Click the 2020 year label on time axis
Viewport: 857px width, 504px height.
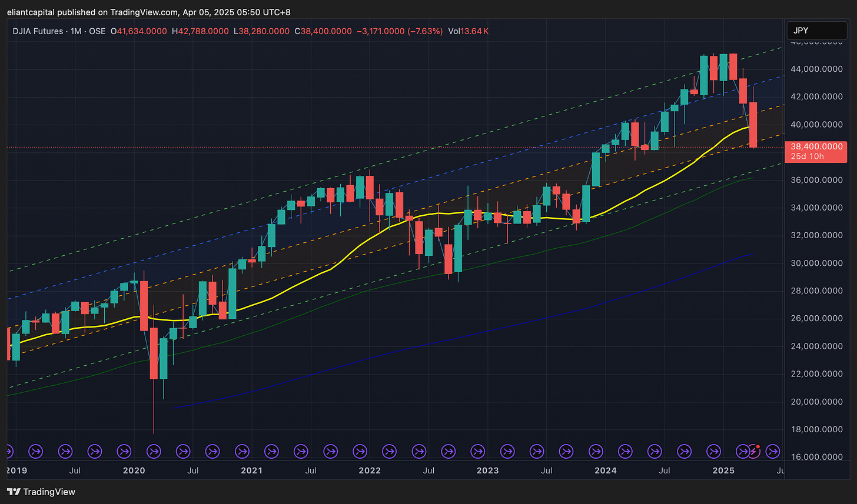(x=134, y=471)
